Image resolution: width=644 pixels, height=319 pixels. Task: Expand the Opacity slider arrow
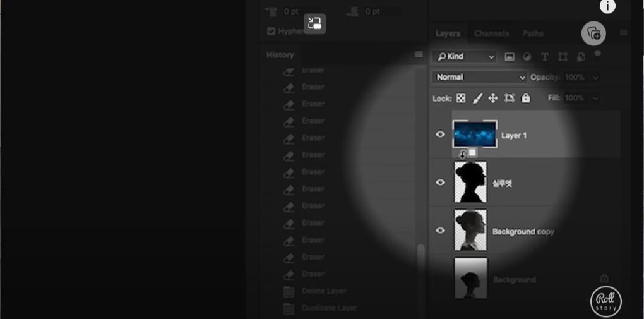(x=595, y=77)
